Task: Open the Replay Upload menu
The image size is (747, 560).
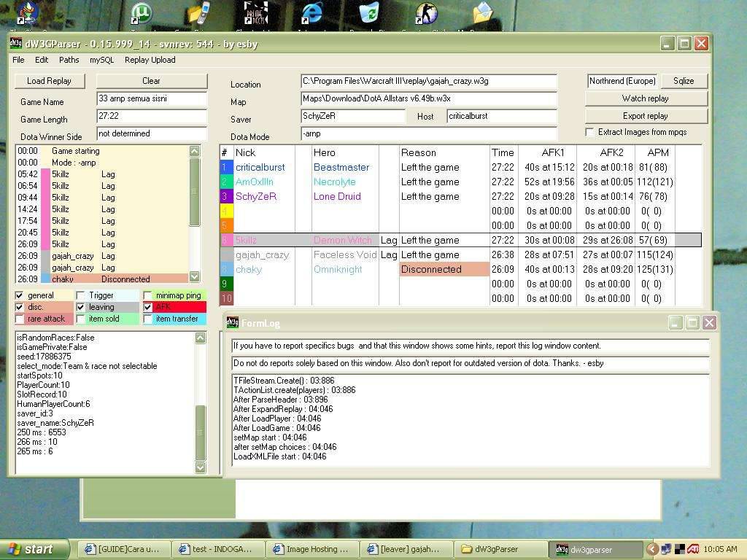Action: (150, 60)
